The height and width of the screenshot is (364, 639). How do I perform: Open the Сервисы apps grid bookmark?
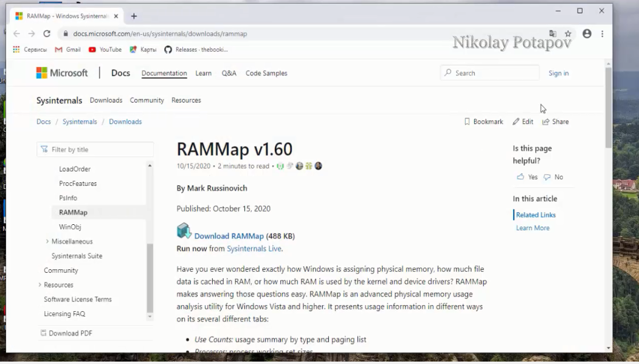click(30, 50)
